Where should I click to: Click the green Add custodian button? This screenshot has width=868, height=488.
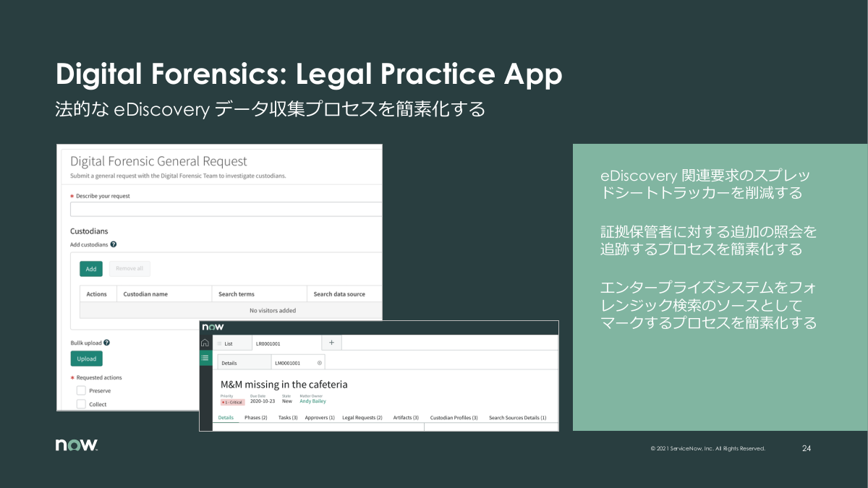[x=90, y=269]
